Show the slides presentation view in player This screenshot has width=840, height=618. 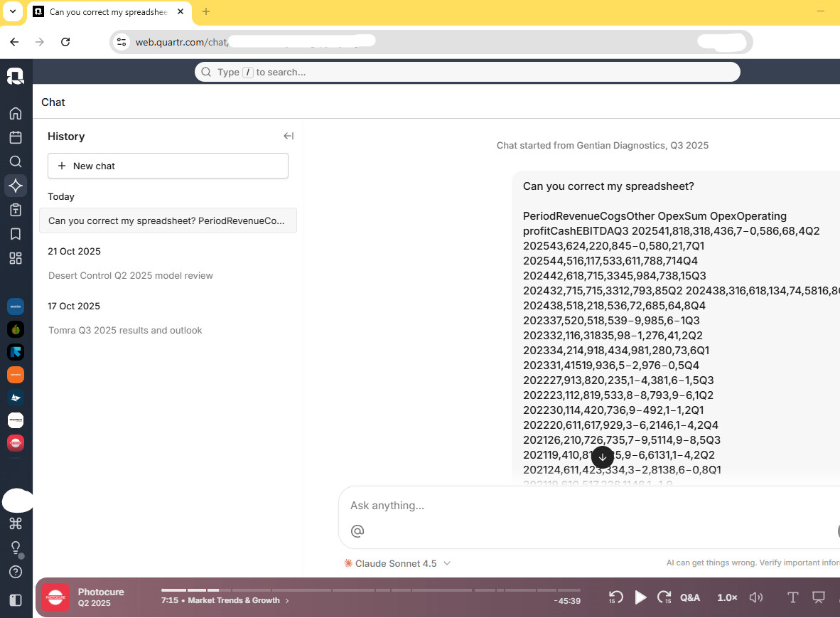pyautogui.click(x=819, y=597)
